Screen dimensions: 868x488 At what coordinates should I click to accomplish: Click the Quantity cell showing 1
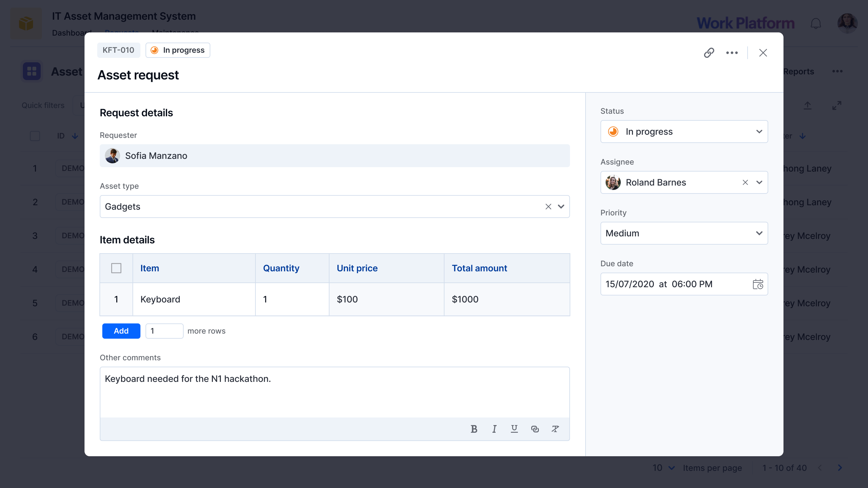292,299
